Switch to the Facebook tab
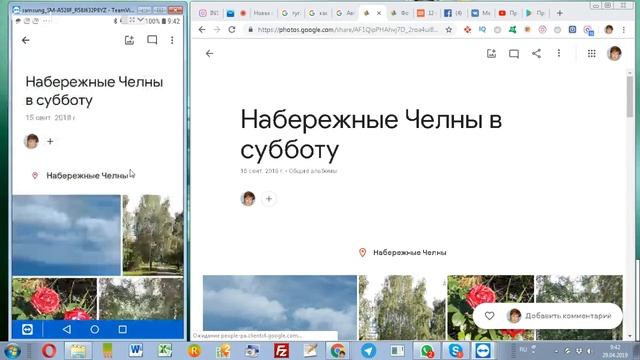Viewport: 640px width, 360px height. 453,13
